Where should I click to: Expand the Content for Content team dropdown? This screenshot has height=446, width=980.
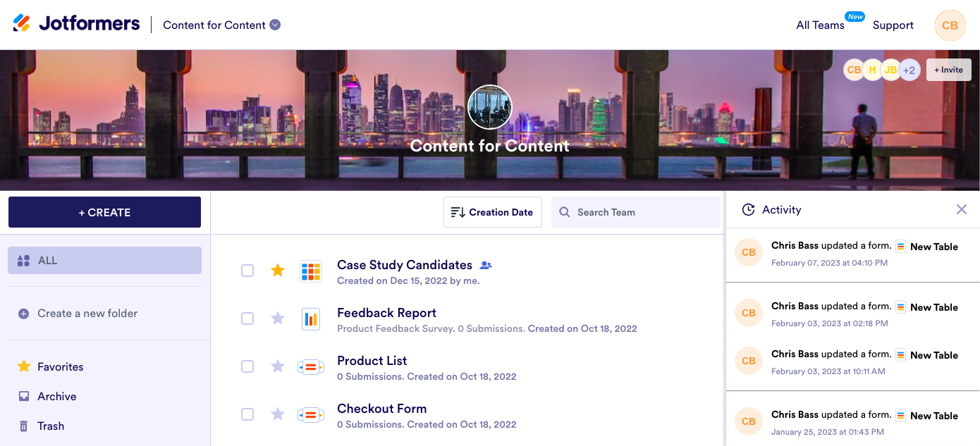click(x=275, y=25)
